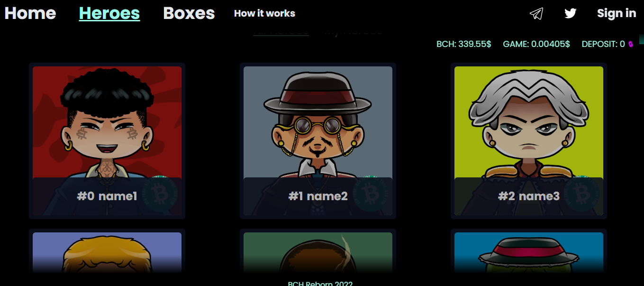Click the BCH Reborn 2022 footer text
Screen dimensions: 644x286
[x=320, y=284]
